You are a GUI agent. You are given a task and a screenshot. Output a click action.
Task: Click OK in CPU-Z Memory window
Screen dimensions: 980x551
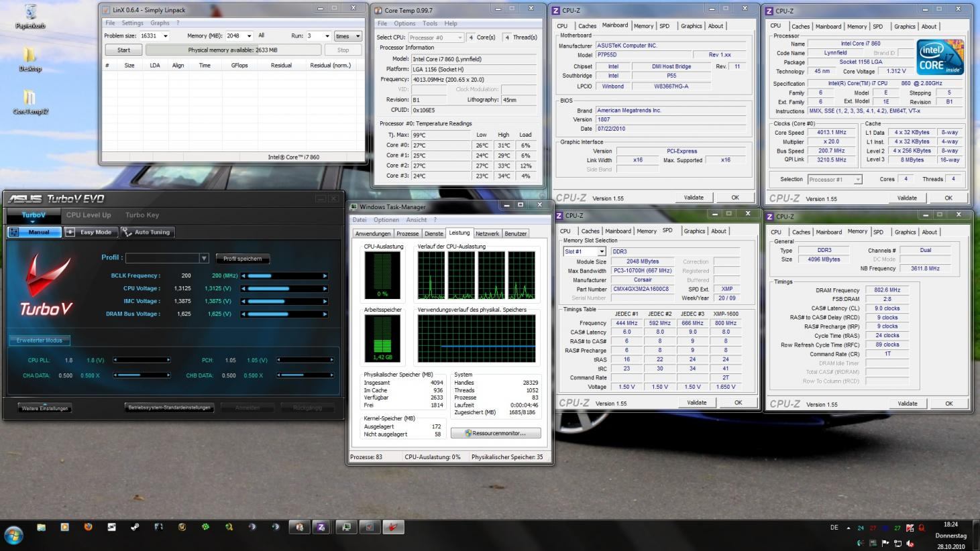[948, 404]
